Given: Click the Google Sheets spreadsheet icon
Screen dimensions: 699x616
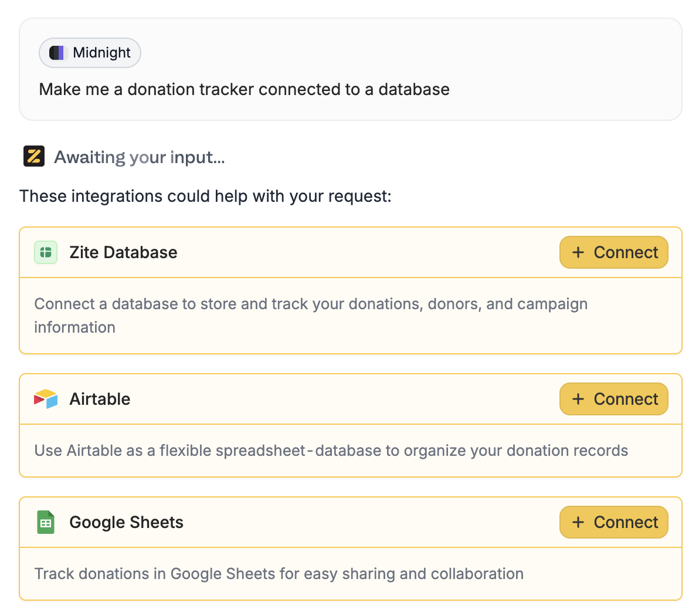Looking at the screenshot, I should coord(46,522).
